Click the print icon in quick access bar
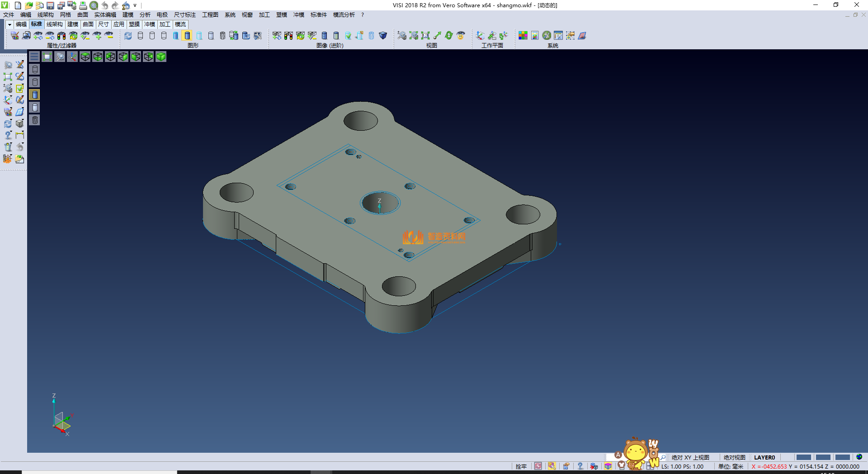 point(83,5)
